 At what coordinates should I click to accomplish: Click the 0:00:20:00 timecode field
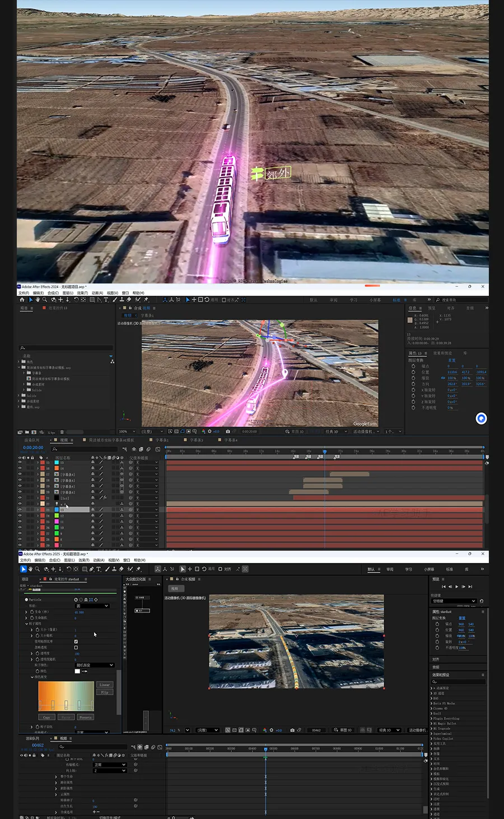33,448
